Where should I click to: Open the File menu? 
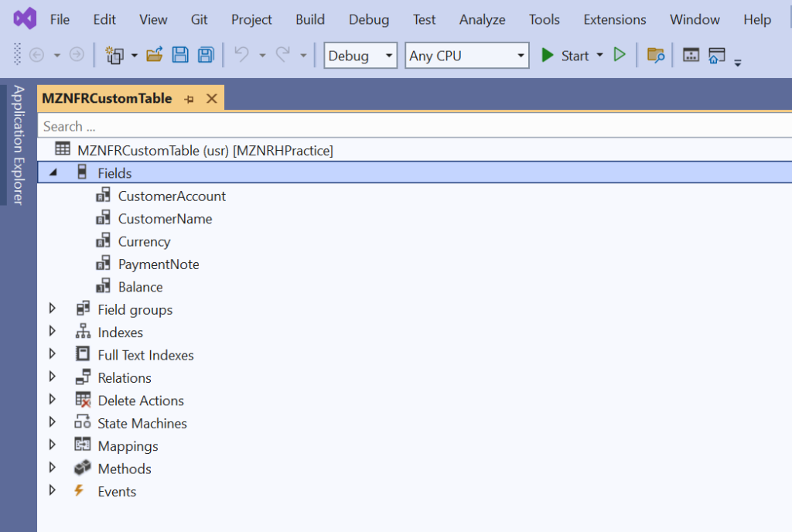60,19
